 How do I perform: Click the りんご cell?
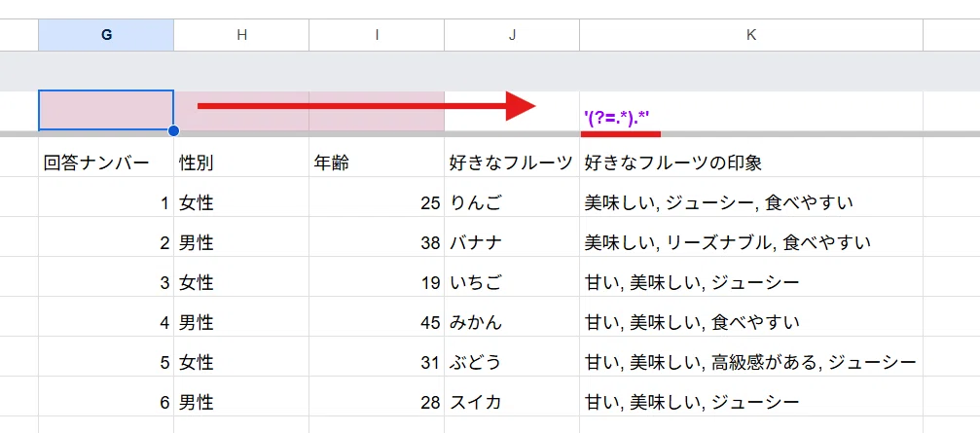tap(512, 203)
